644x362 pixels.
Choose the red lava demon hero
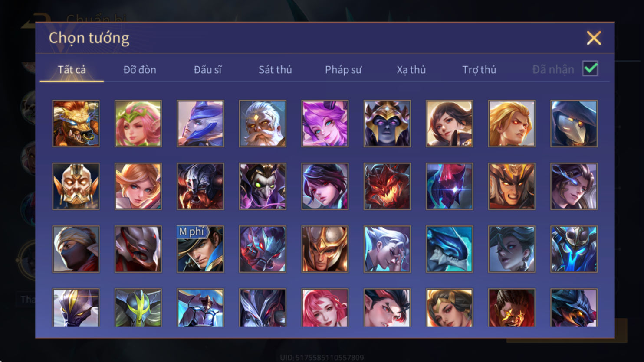coord(387,186)
